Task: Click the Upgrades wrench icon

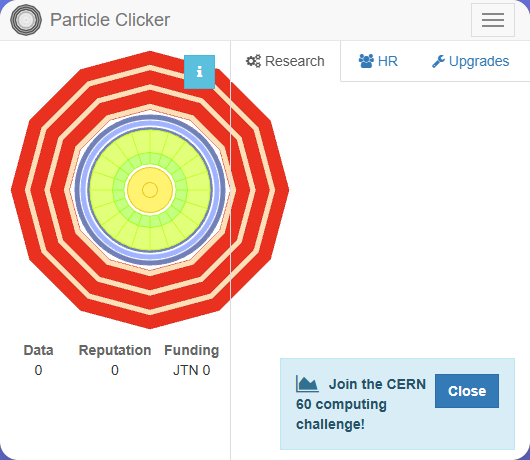Action: (x=438, y=62)
